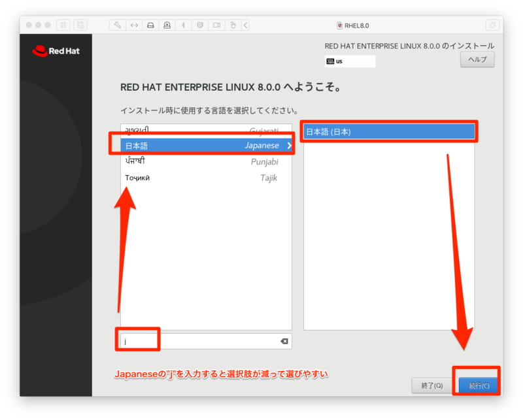Screen dimensions: 523x420
Task: Click the video camera icon in toolbar
Action: click(x=216, y=25)
